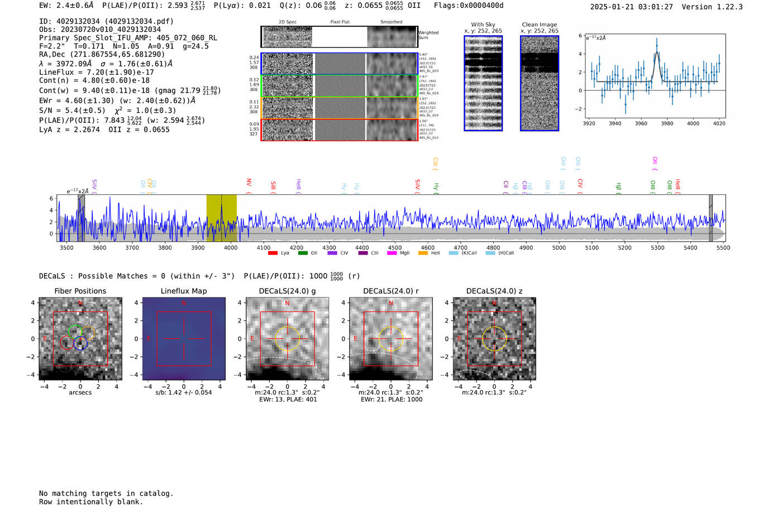Click the yellow aperture circle in DECaLS z

click(x=494, y=339)
